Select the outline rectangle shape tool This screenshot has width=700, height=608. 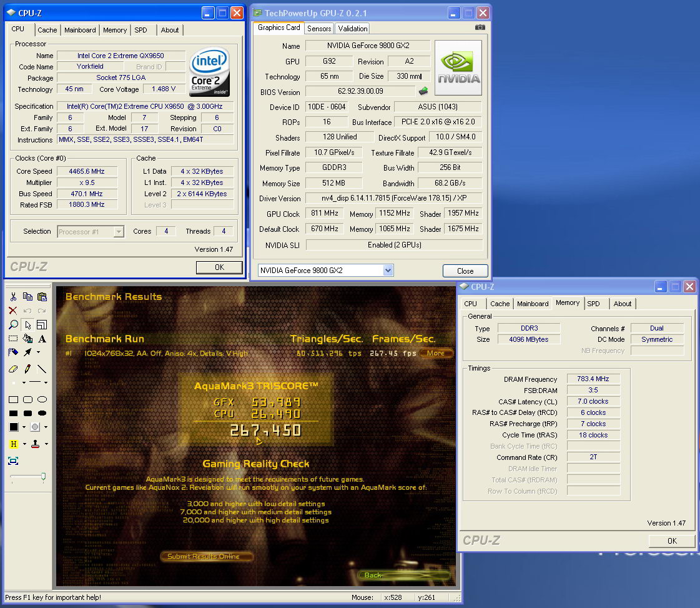coord(13,399)
